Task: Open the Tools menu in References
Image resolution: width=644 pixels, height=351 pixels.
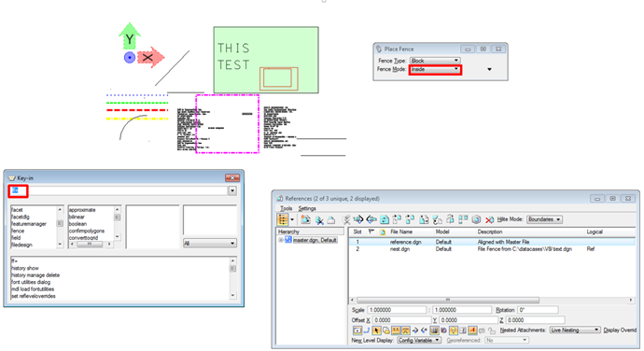Action: point(286,208)
